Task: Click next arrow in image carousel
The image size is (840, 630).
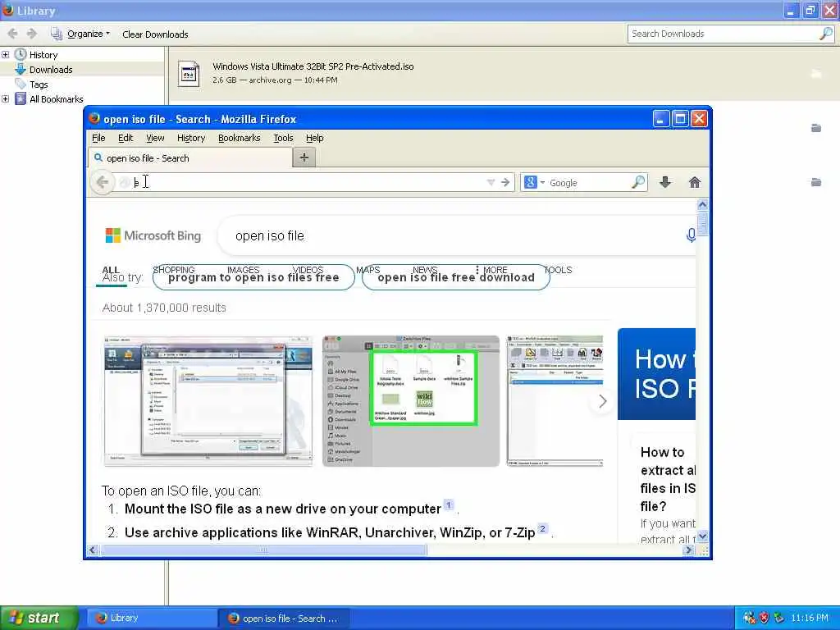Action: (x=602, y=401)
